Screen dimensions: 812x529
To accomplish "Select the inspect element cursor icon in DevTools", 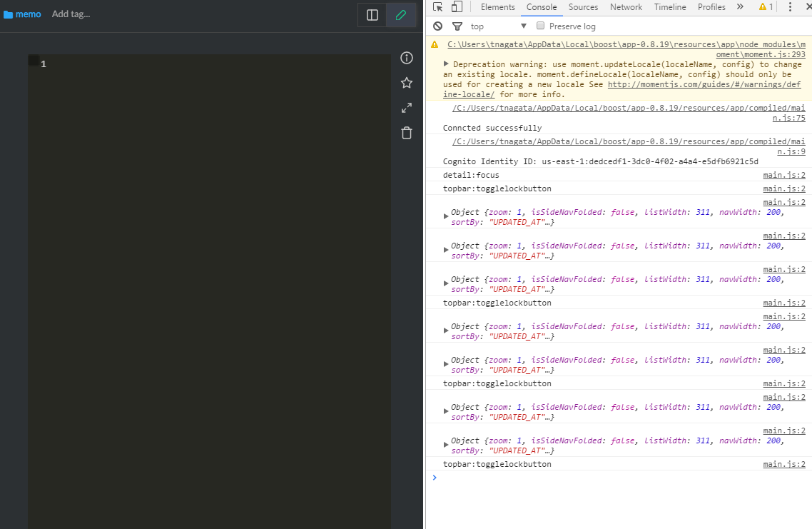I will coord(437,6).
